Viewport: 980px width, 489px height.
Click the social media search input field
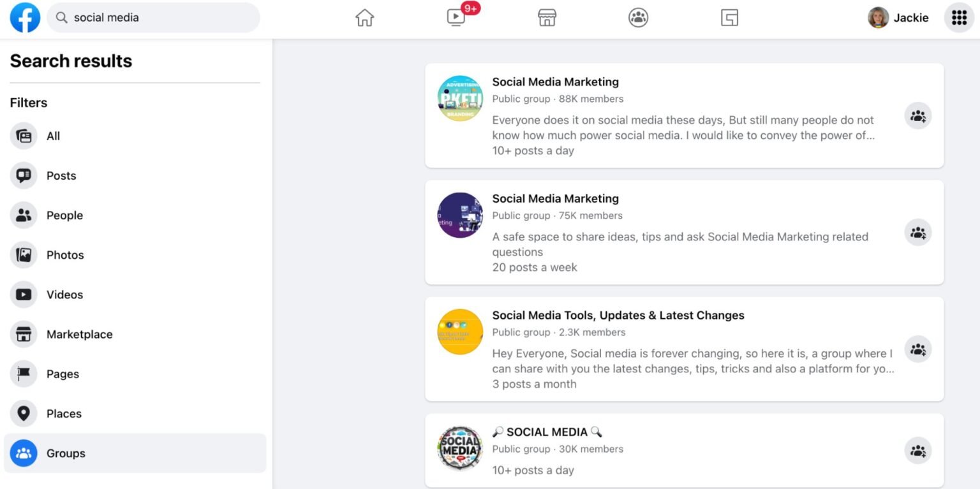pyautogui.click(x=153, y=18)
